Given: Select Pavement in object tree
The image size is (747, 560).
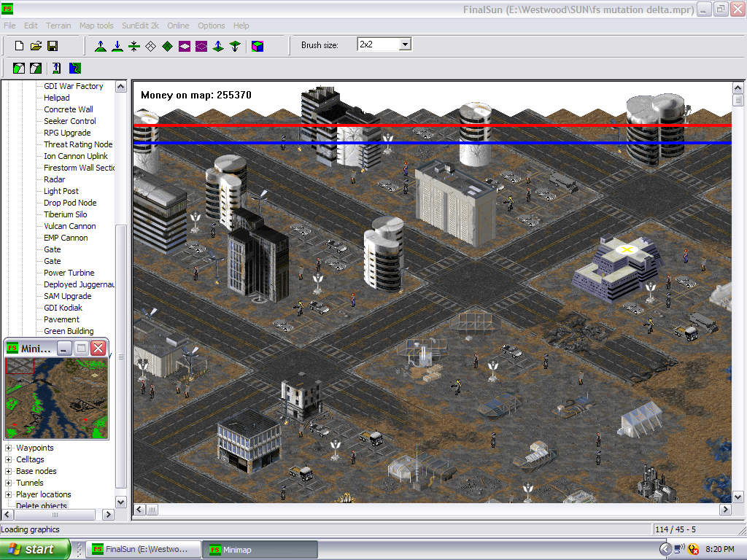Looking at the screenshot, I should pos(61,319).
